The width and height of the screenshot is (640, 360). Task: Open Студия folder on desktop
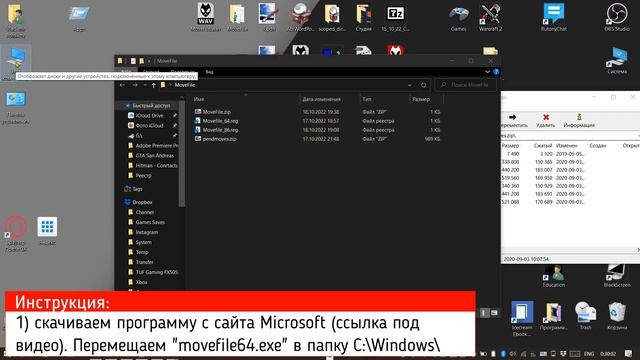[x=363, y=17]
